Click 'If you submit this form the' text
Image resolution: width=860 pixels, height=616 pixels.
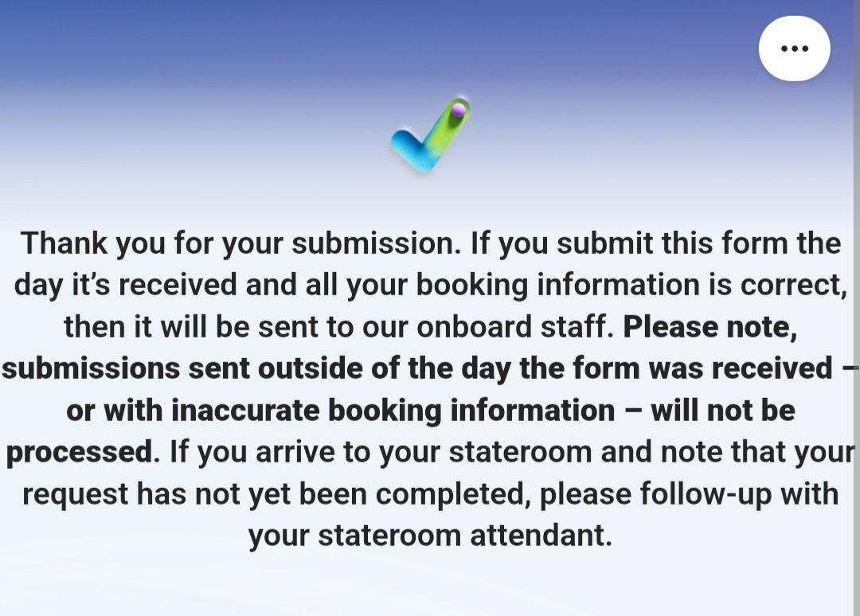click(656, 244)
